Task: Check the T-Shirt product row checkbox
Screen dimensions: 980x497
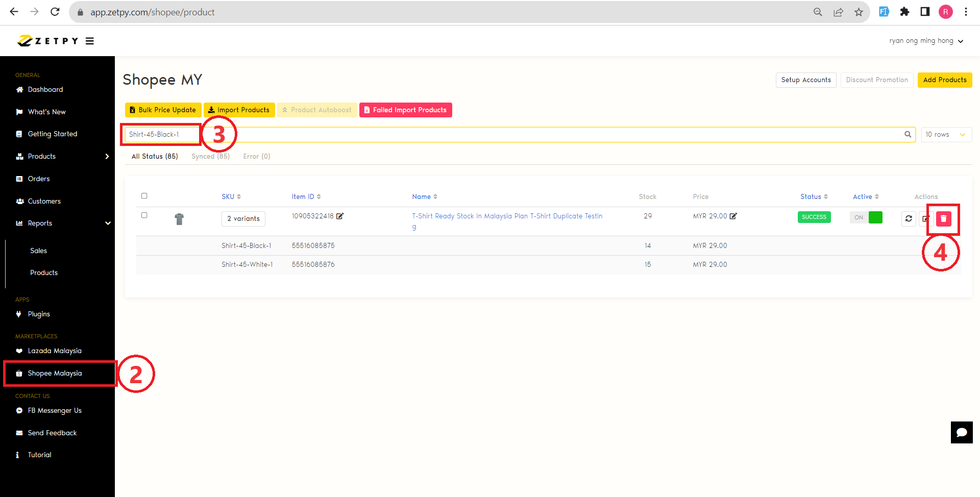Action: [x=144, y=215]
